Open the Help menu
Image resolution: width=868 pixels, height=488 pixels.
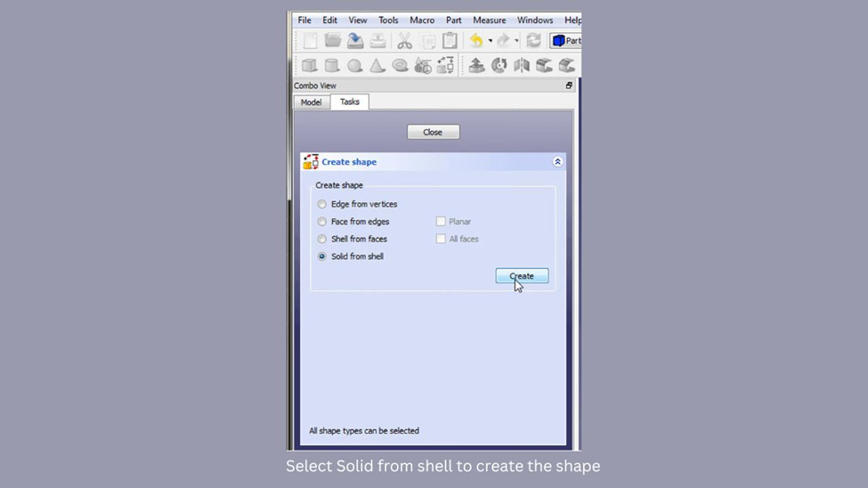572,20
